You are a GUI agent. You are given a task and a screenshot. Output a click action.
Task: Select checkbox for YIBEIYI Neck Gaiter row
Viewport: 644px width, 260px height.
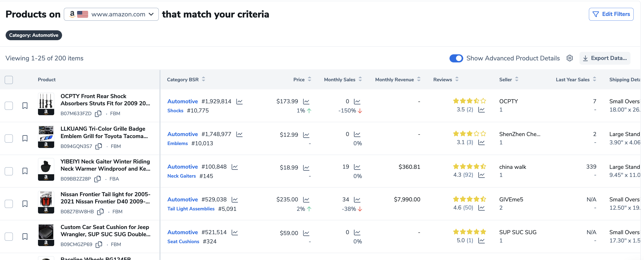click(x=9, y=171)
